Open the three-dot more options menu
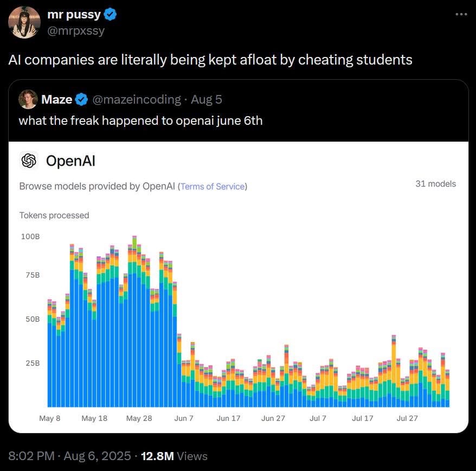This screenshot has height=471, width=476. click(461, 14)
